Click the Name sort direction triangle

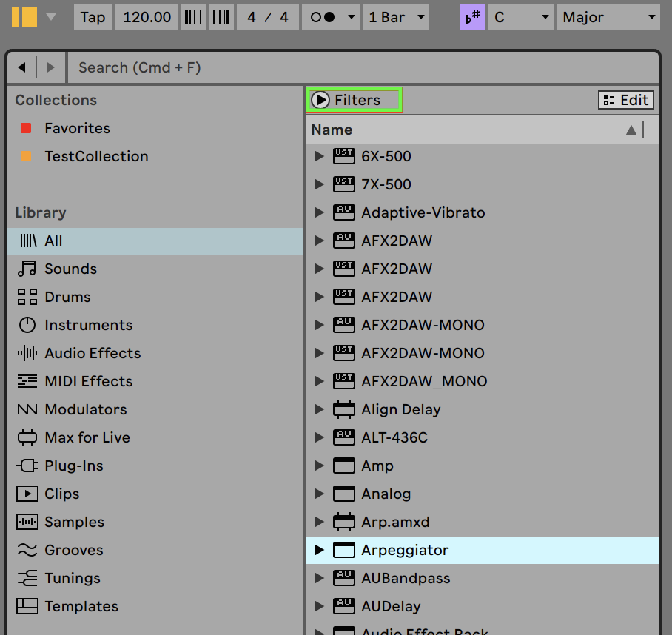[x=631, y=130]
